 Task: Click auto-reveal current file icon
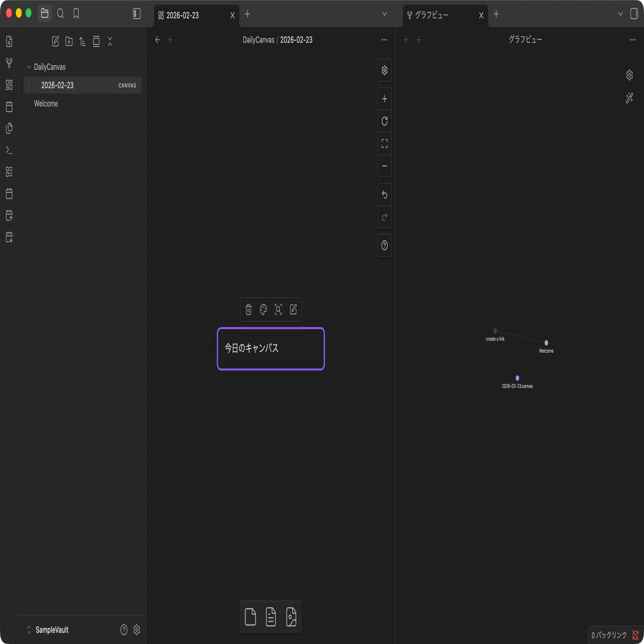[x=96, y=41]
